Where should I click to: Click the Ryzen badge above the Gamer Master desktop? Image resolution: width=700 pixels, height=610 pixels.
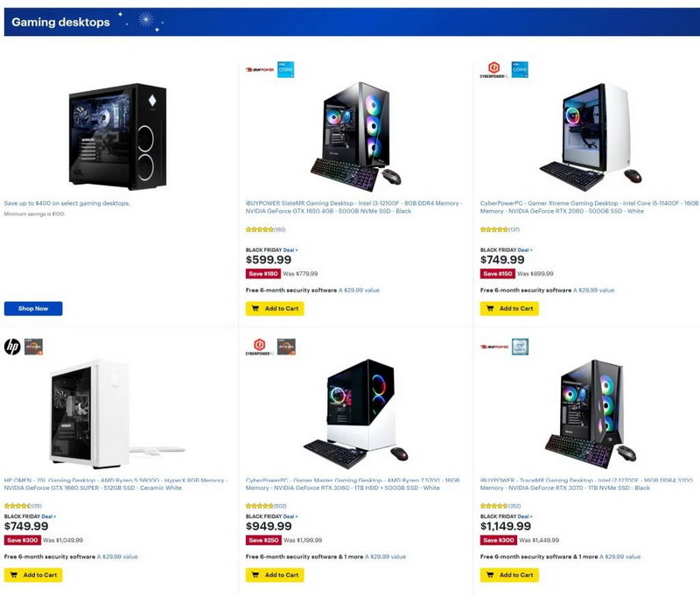tap(285, 347)
